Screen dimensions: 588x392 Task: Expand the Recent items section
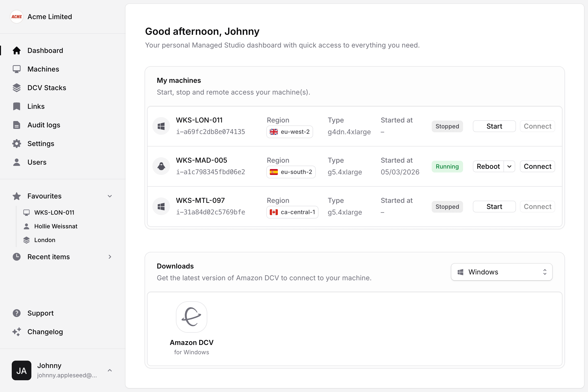click(110, 257)
